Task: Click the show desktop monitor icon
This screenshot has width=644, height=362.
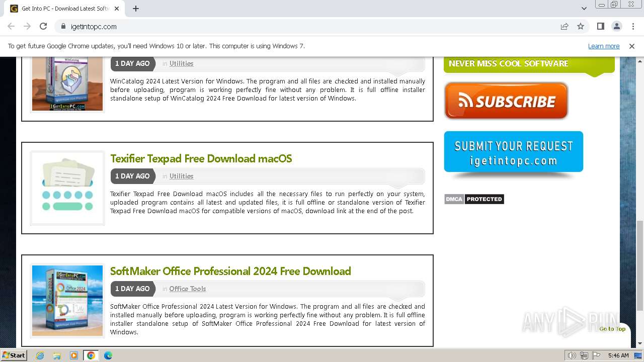Action: tap(638, 355)
